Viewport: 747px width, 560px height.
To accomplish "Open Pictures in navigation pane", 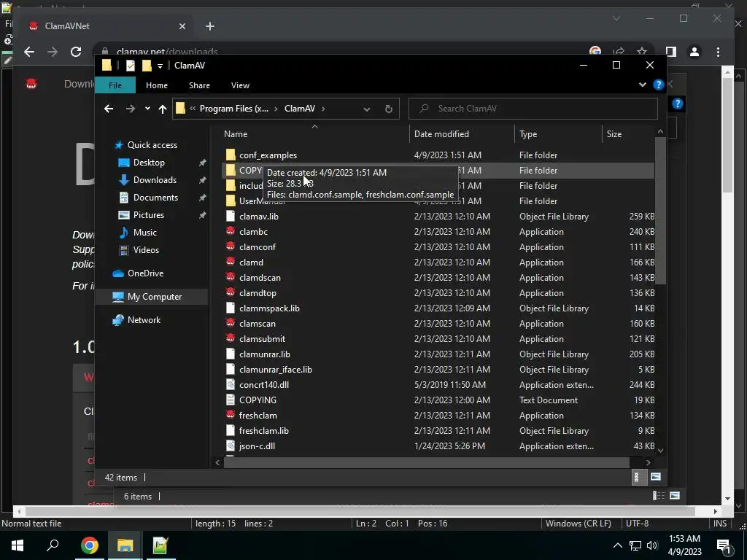I will click(x=149, y=215).
